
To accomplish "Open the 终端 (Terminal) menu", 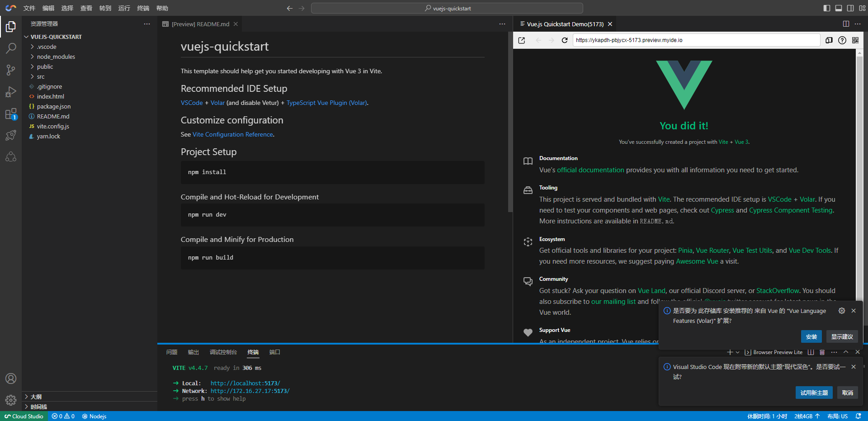I will pos(143,8).
